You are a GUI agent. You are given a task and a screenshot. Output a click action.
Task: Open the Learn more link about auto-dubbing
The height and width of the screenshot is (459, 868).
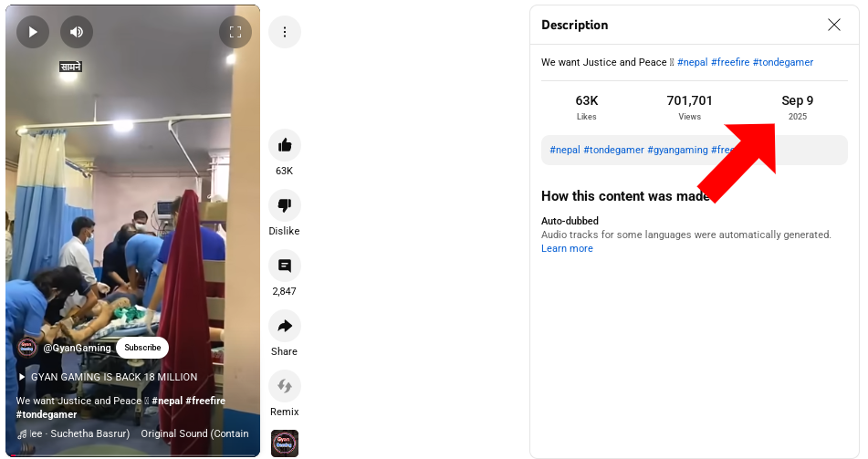coord(567,248)
